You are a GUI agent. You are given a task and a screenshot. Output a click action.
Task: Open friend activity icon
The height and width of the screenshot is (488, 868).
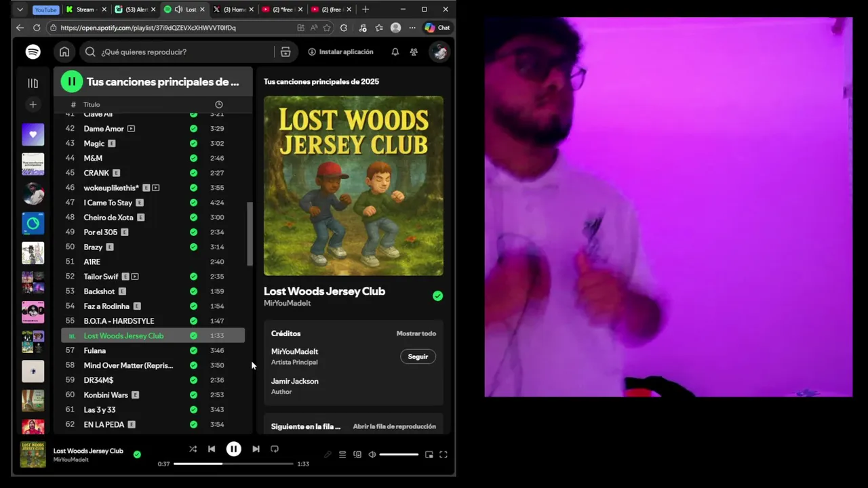point(414,52)
